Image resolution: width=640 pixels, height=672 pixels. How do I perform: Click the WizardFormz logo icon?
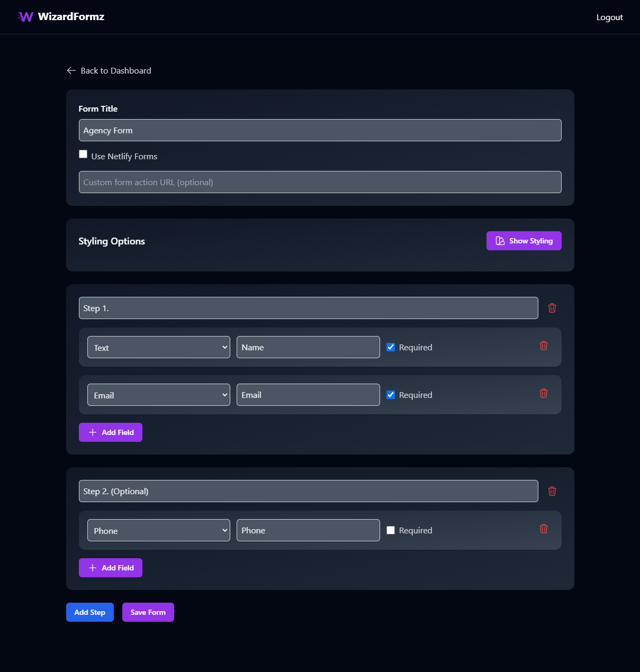(x=25, y=16)
